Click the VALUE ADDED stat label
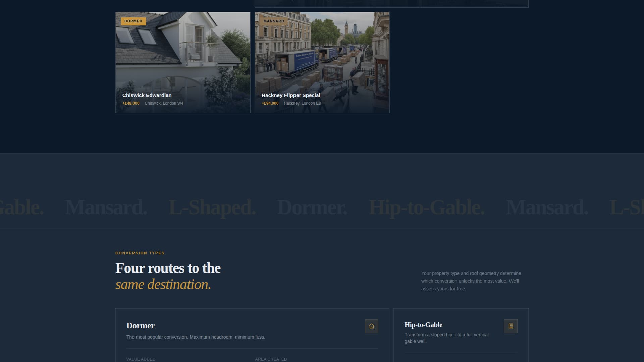The width and height of the screenshot is (644, 362). click(x=141, y=359)
